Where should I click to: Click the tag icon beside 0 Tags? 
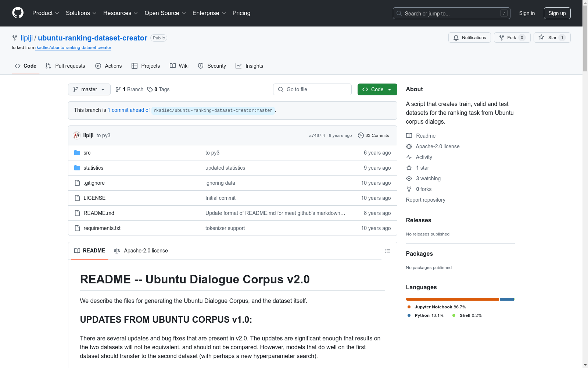150,89
